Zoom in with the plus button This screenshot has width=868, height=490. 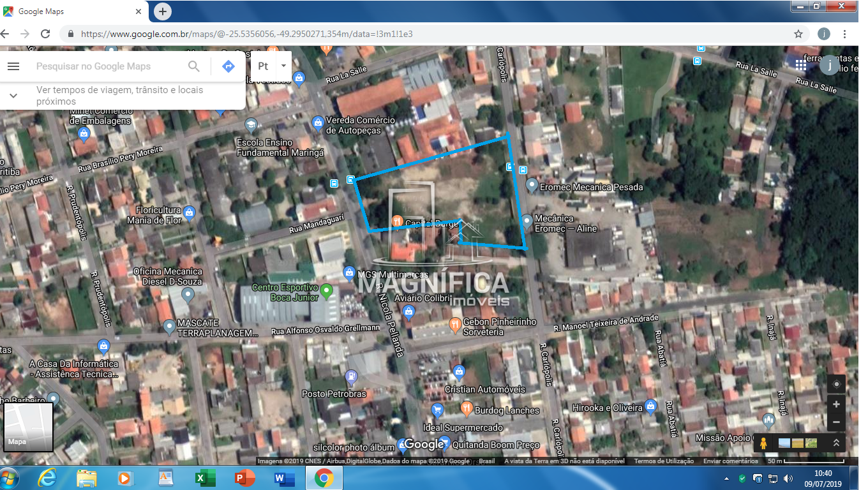[x=836, y=404]
